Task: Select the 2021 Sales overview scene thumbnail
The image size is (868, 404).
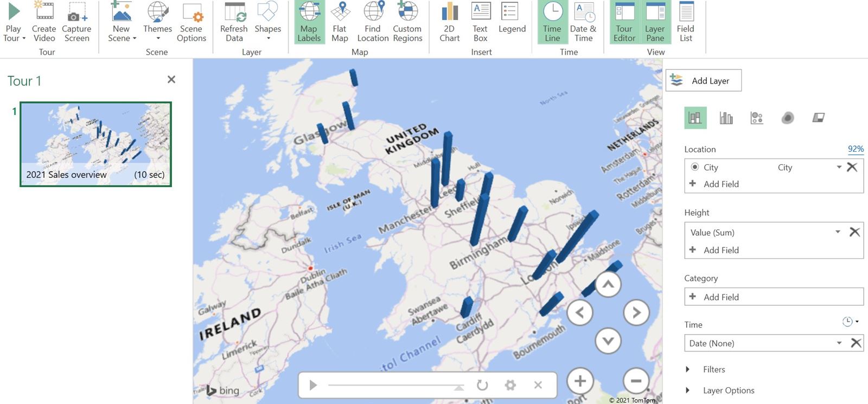Action: click(95, 144)
